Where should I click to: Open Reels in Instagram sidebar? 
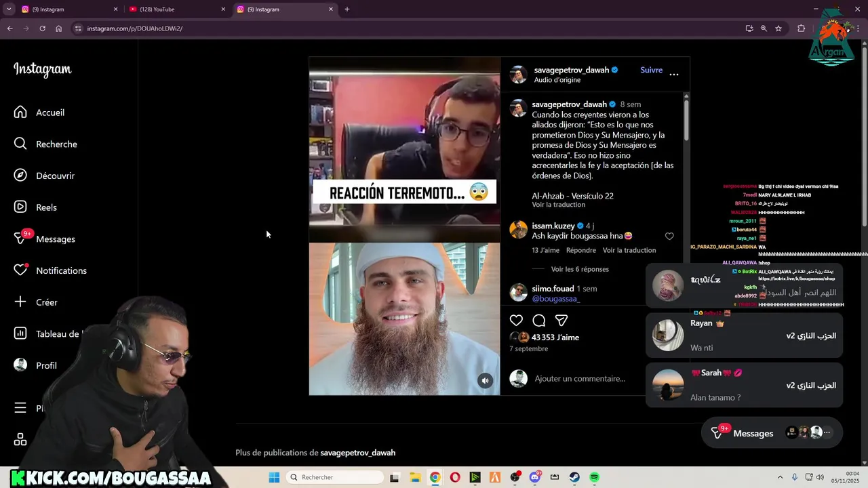point(36,207)
